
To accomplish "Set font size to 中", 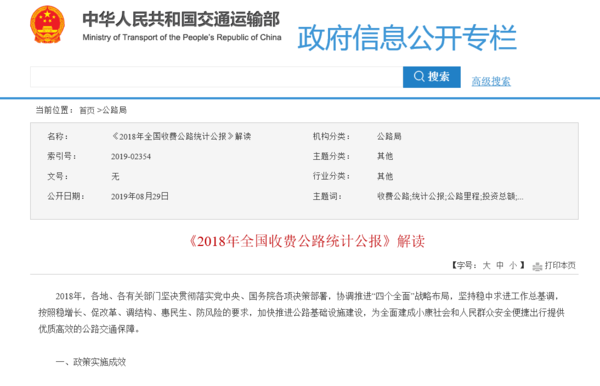I will pyautogui.click(x=500, y=265).
